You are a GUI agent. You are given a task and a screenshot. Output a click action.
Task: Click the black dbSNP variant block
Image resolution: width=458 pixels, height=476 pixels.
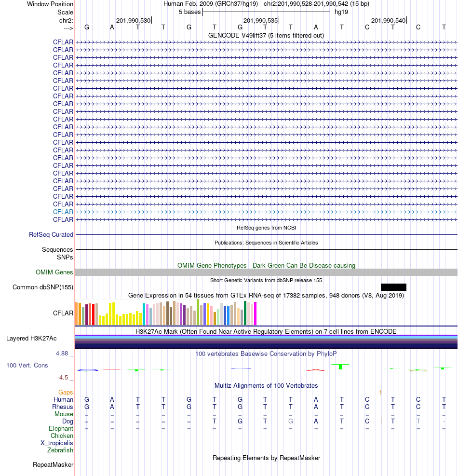393,287
